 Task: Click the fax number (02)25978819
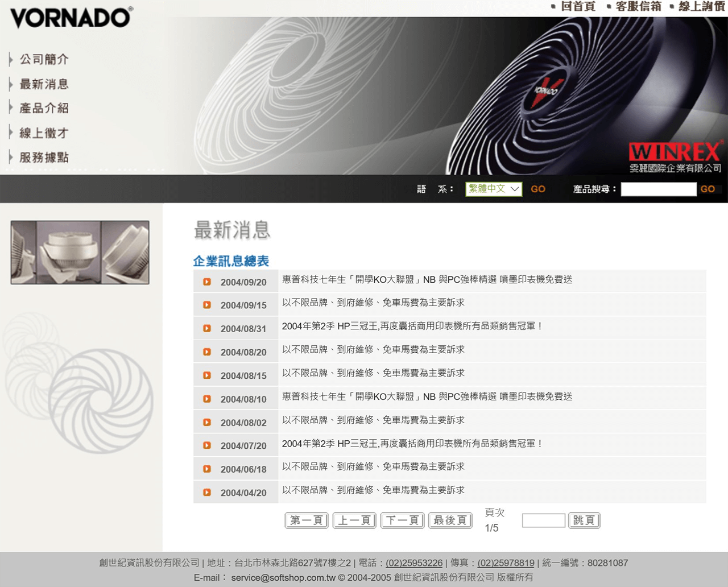pyautogui.click(x=506, y=563)
